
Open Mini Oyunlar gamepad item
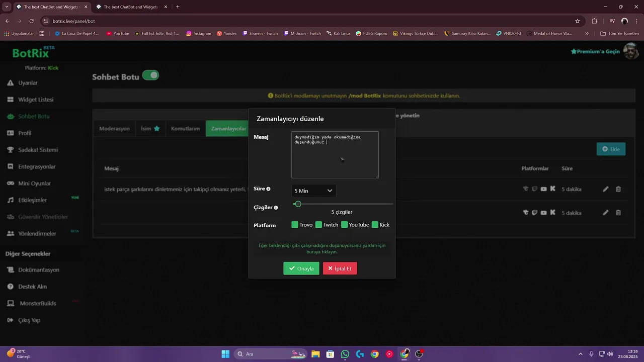pos(29,183)
